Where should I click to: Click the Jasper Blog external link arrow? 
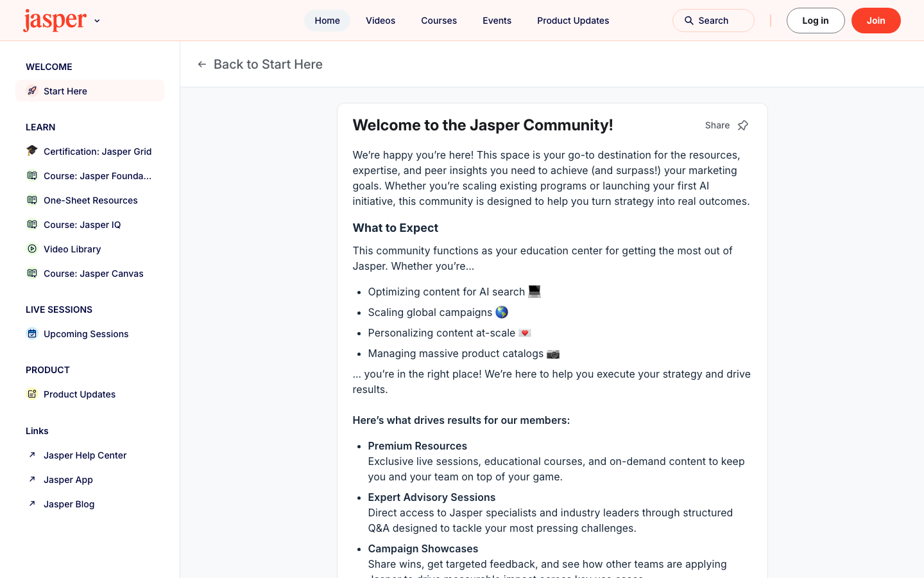click(x=32, y=504)
